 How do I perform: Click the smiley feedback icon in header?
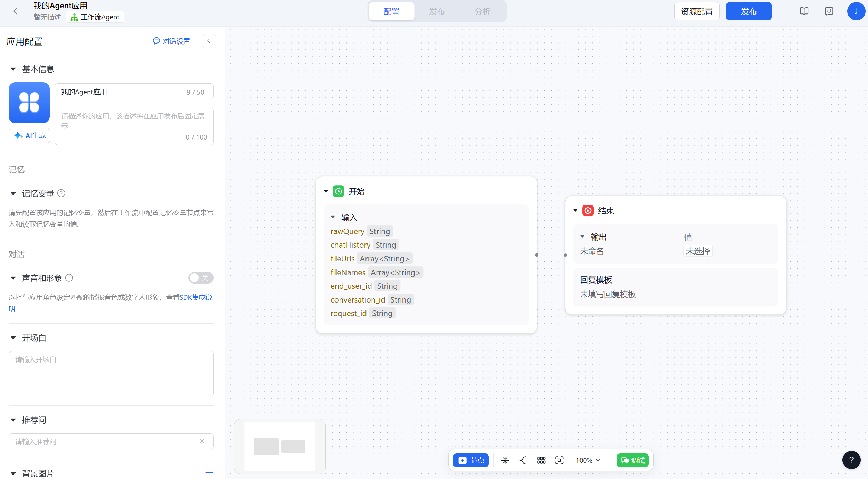pos(829,11)
